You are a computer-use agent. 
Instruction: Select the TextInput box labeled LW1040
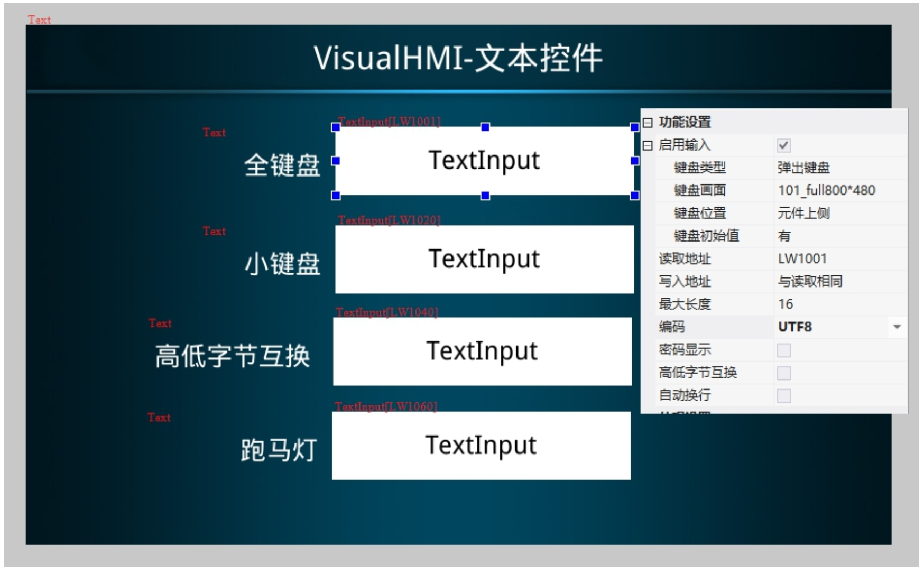click(482, 351)
